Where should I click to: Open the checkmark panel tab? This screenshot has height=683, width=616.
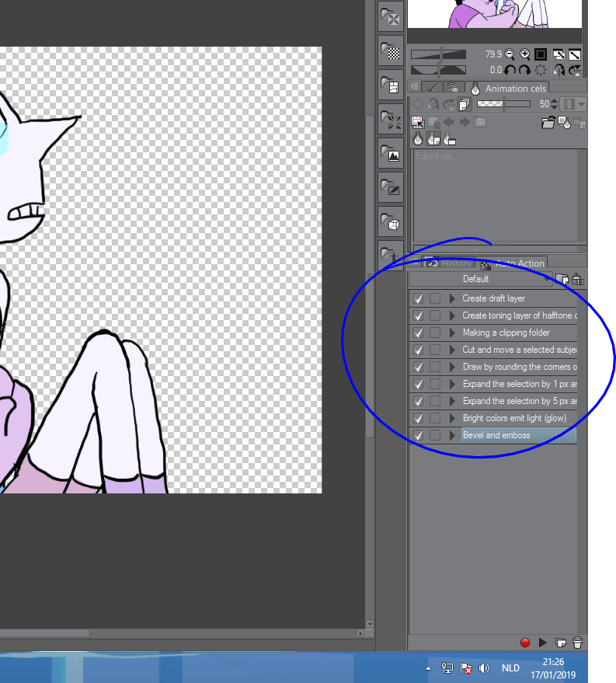(x=433, y=88)
